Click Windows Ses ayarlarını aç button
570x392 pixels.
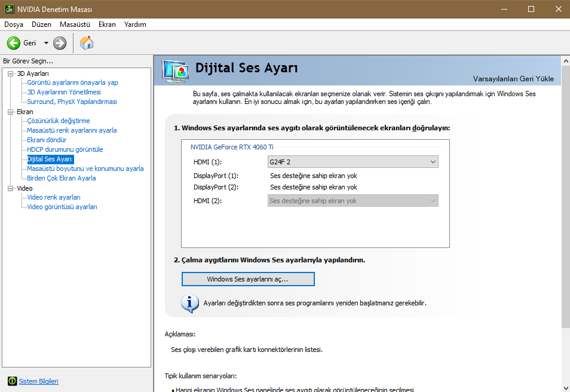click(248, 279)
